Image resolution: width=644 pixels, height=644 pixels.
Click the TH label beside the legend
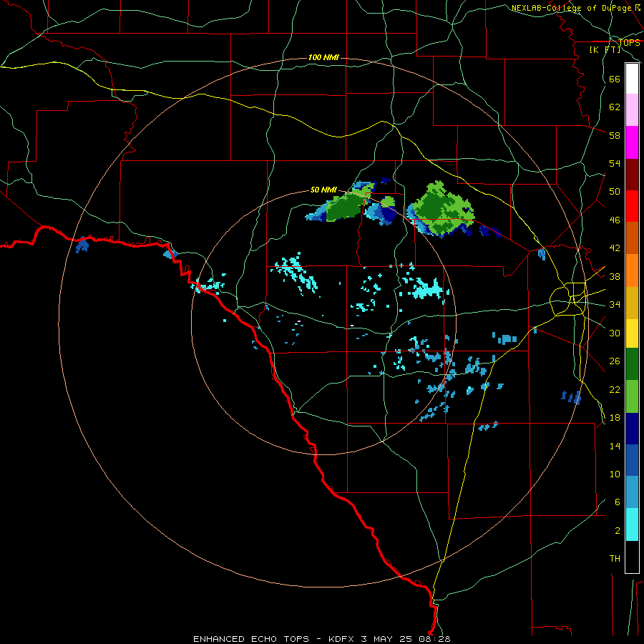click(x=615, y=559)
